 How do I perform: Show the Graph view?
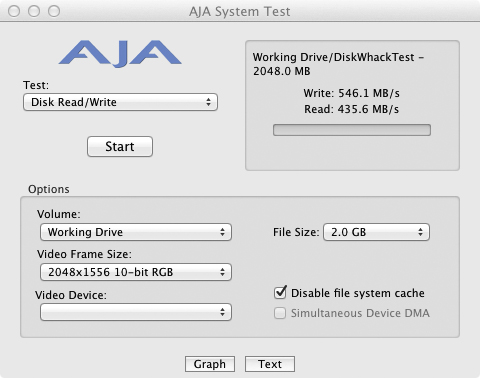(x=210, y=364)
